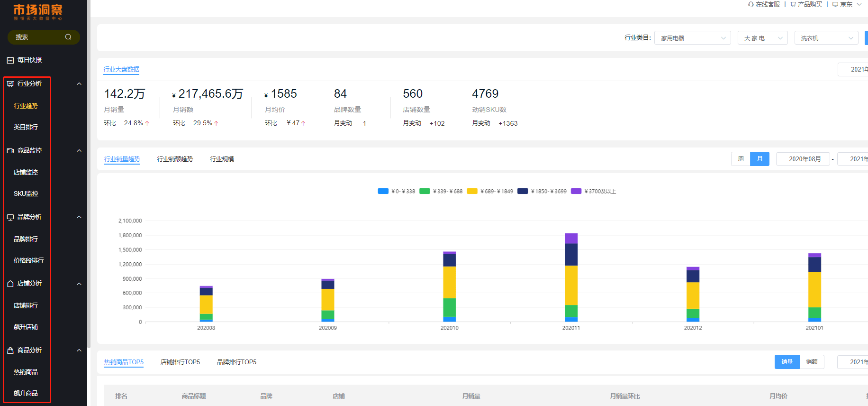Collapse the 商品分析 menu chevron
The image size is (868, 406).
(79, 351)
